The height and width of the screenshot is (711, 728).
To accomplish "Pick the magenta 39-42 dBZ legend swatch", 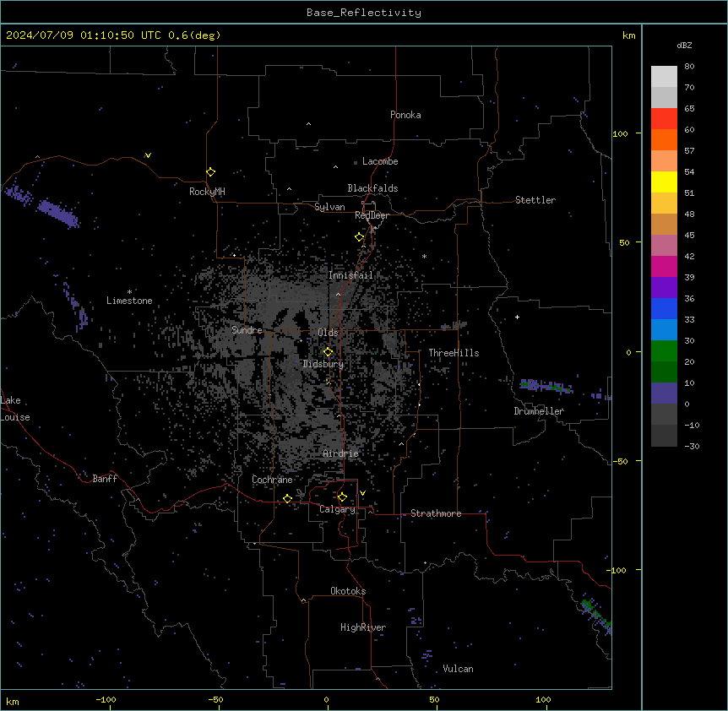I will point(664,266).
